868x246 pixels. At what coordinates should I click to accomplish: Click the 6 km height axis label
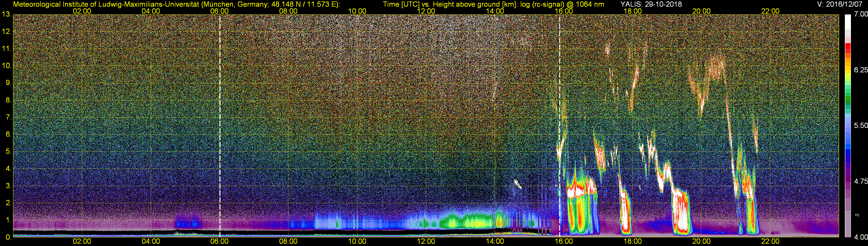click(9, 135)
